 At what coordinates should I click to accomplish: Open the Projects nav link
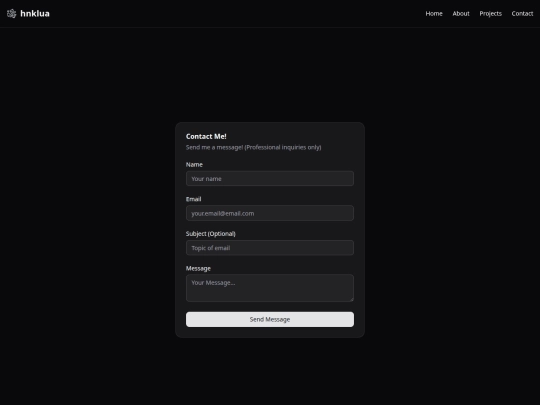(490, 13)
